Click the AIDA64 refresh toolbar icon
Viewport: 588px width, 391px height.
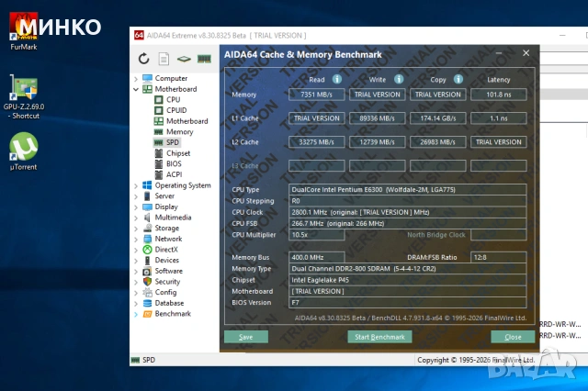143,59
